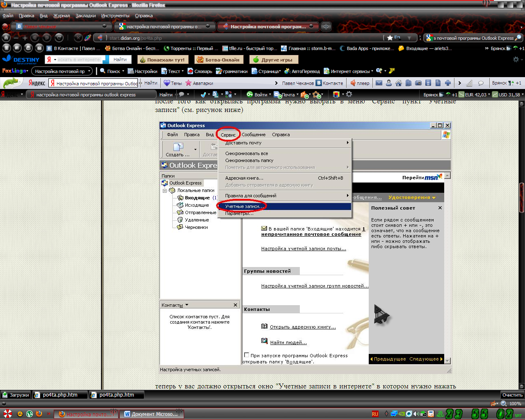Open mail envelope icon on Yandex bar
525x420 pixels.
(x=379, y=83)
